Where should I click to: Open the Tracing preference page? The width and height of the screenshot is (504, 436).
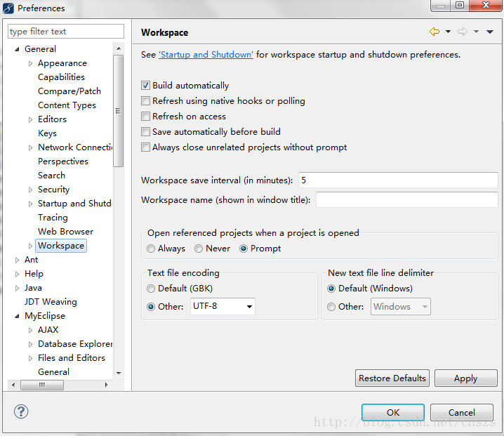click(53, 218)
